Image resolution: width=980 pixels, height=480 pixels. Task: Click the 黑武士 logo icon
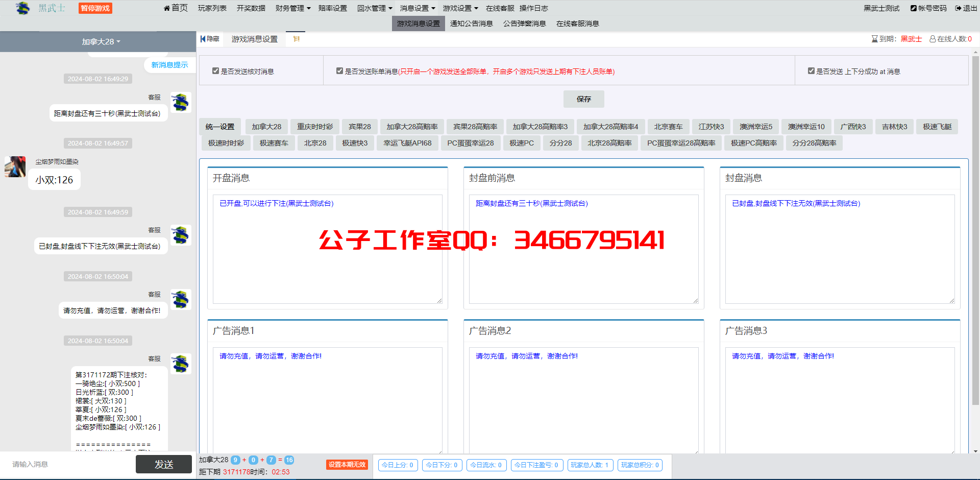pos(22,8)
